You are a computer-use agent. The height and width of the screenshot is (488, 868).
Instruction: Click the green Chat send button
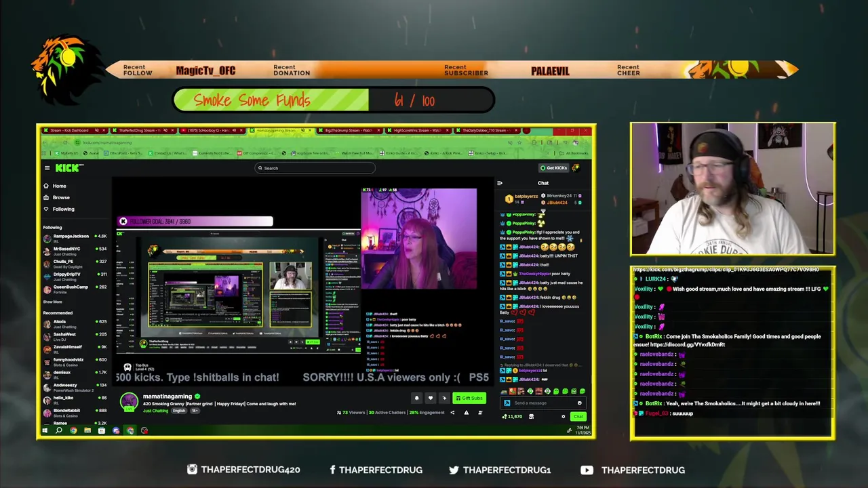pos(578,417)
